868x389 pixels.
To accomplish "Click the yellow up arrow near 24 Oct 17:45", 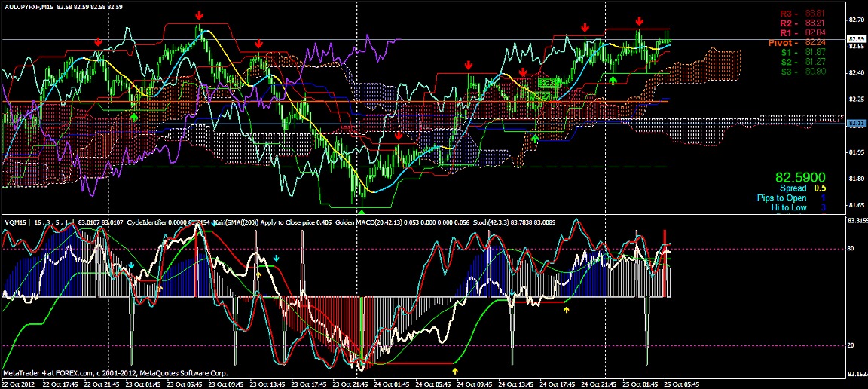I will click(567, 309).
